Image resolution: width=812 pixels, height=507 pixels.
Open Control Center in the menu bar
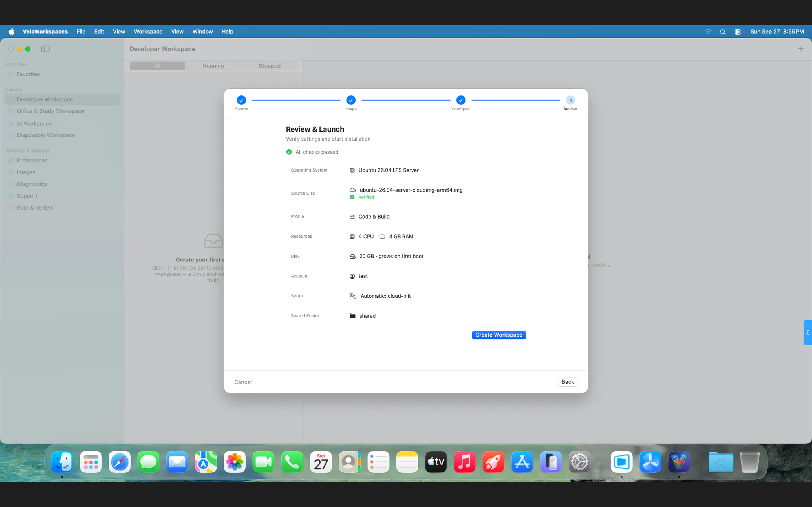(x=738, y=32)
